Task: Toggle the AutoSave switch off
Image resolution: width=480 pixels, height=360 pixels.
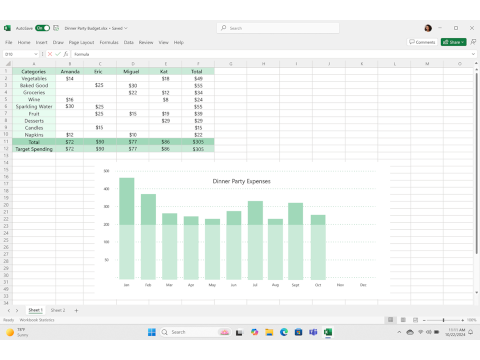Action: [42, 28]
